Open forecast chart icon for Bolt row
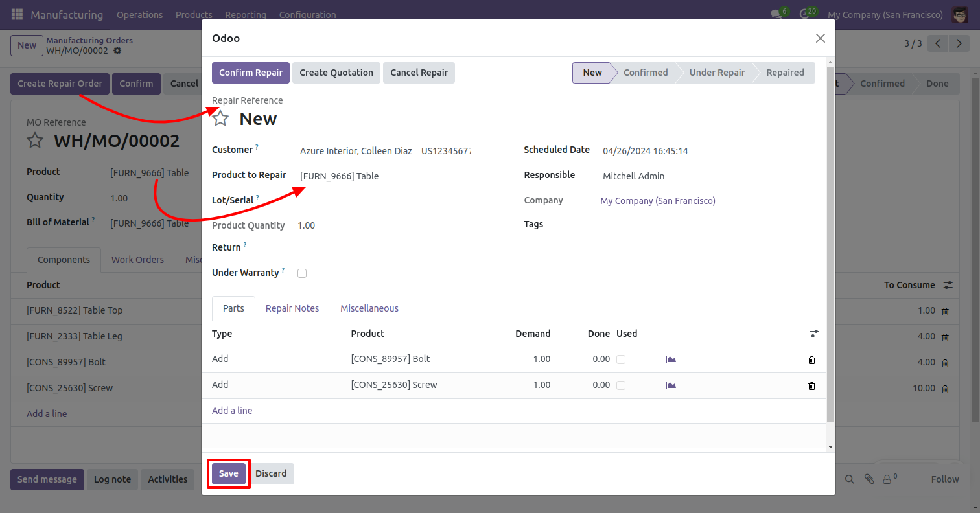Viewport: 980px width, 513px height. [671, 359]
